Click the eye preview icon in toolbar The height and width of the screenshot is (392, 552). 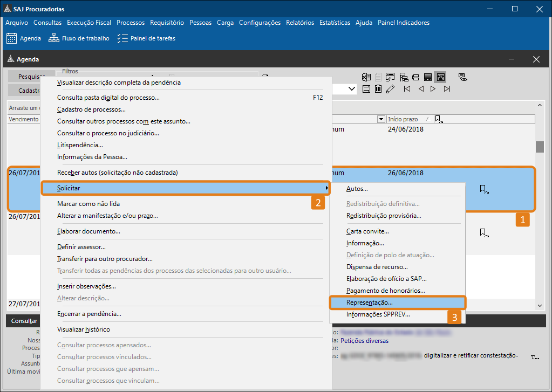point(462,77)
